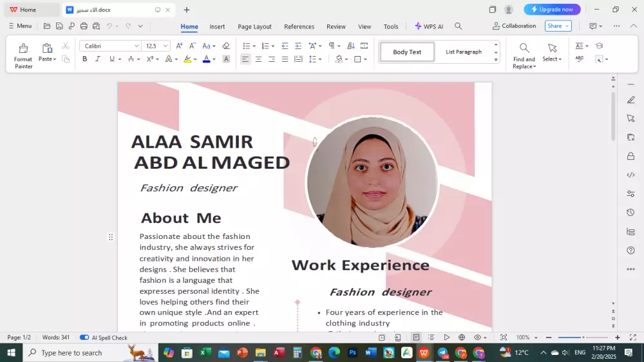Open the Menu button

[20, 26]
